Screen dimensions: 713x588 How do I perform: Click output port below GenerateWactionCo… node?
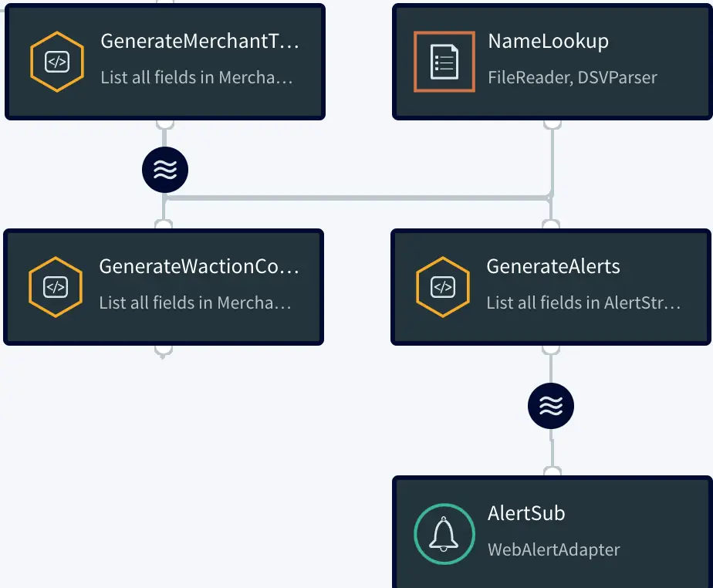[x=163, y=350]
